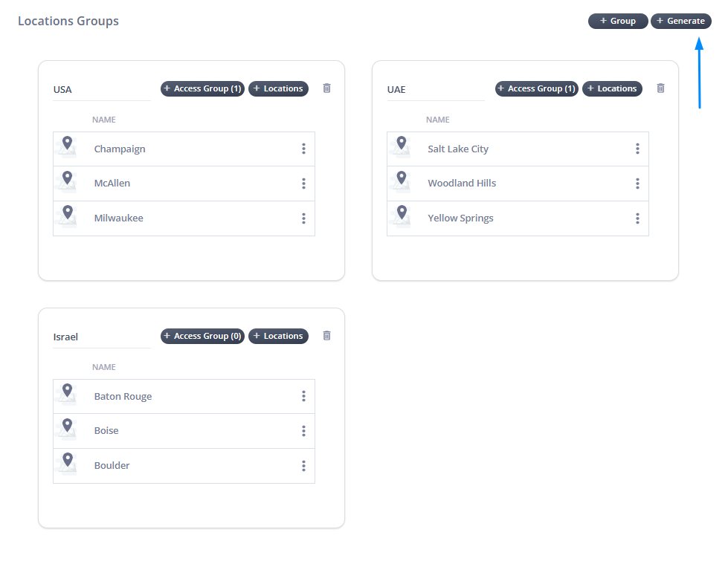Open the three-dot menu for McAllen
The image size is (728, 587).
tap(303, 184)
